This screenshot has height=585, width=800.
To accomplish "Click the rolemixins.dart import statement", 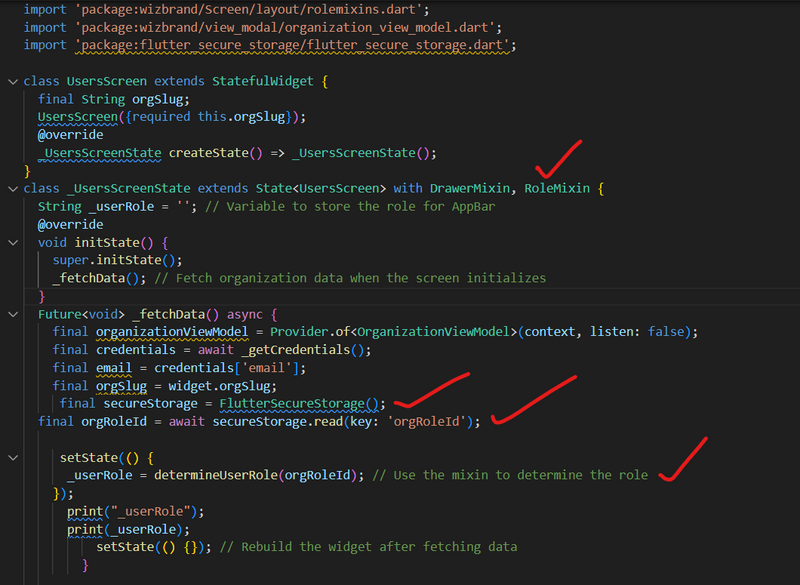I will coord(250,9).
